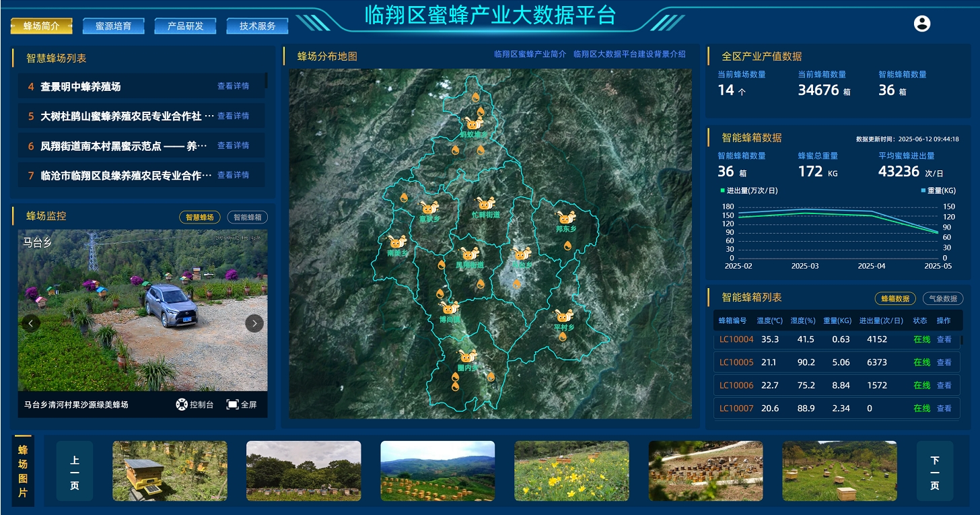The width and height of the screenshot is (980, 515).
Task: Open the 蜜源培育 tab
Action: [x=113, y=26]
